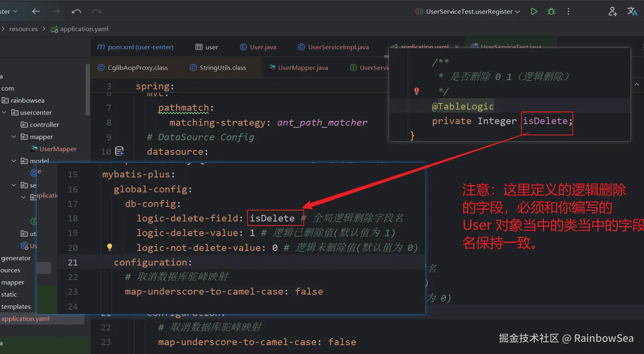Click the yellow lightbulb on line 20
The height and width of the screenshot is (354, 644).
tap(109, 247)
